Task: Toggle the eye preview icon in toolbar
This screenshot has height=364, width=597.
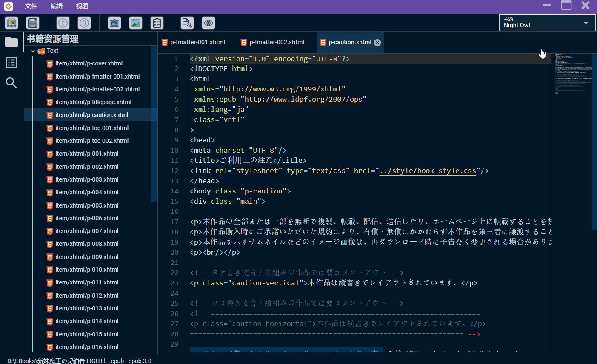Action: [x=209, y=23]
